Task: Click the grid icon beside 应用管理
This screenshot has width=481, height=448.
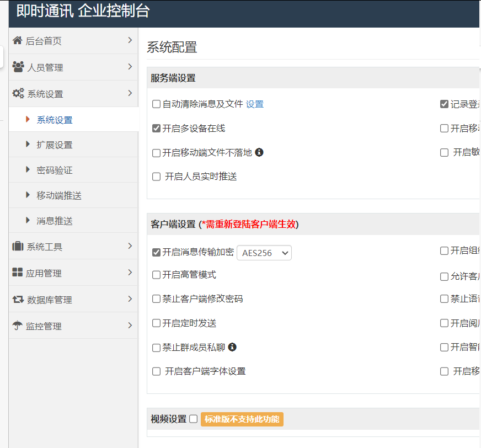Action: [18, 272]
